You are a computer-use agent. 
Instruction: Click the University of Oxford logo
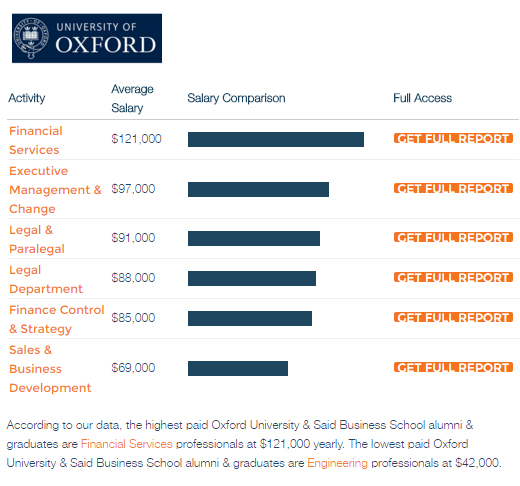tap(87, 38)
